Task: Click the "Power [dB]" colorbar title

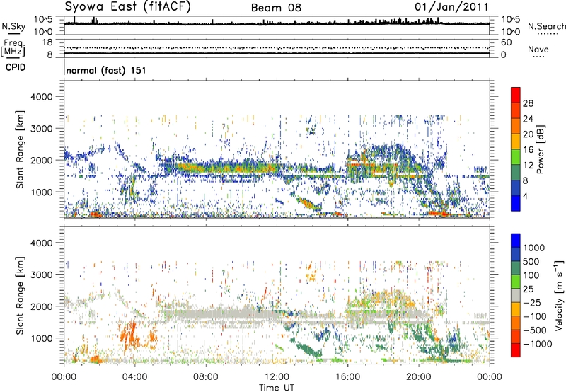Action: pyautogui.click(x=541, y=149)
